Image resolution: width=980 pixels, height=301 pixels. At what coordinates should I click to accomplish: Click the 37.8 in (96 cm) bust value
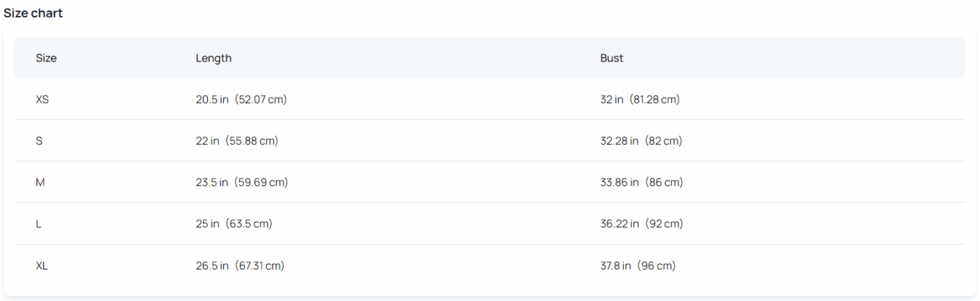point(638,265)
